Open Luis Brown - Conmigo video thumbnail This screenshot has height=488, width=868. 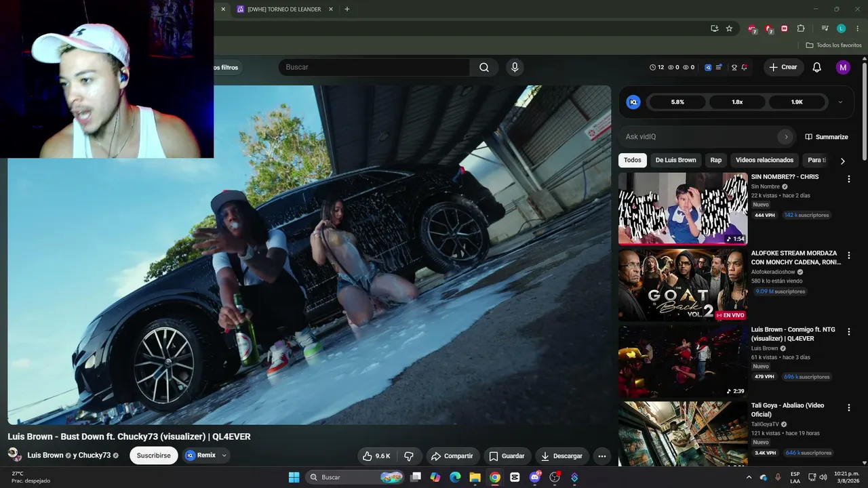point(683,361)
